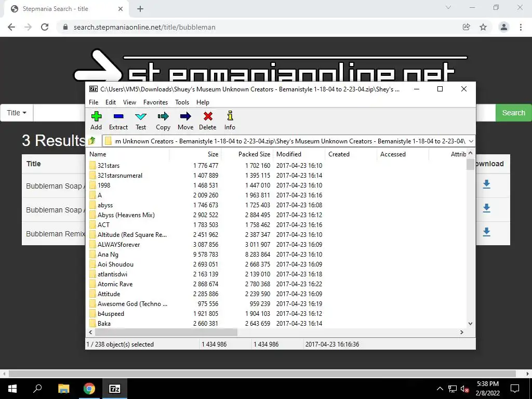Select the Baka folder
Viewport: 532px width, 399px height.
[104, 324]
